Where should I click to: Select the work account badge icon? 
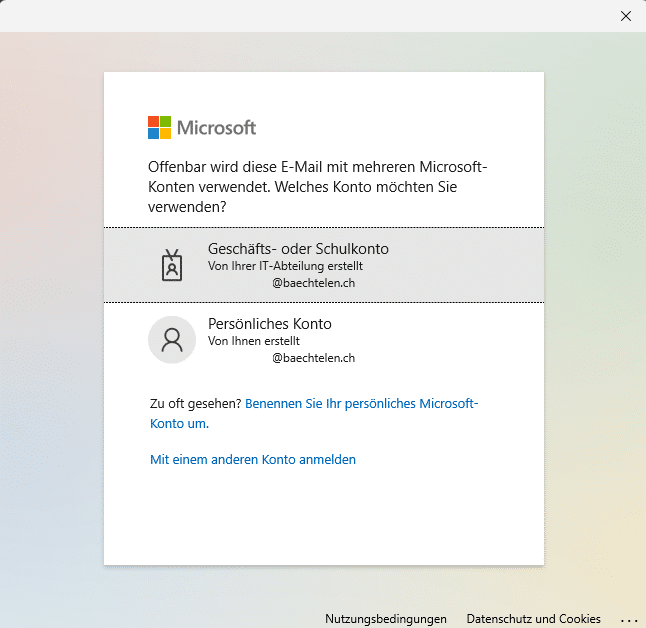(x=173, y=265)
